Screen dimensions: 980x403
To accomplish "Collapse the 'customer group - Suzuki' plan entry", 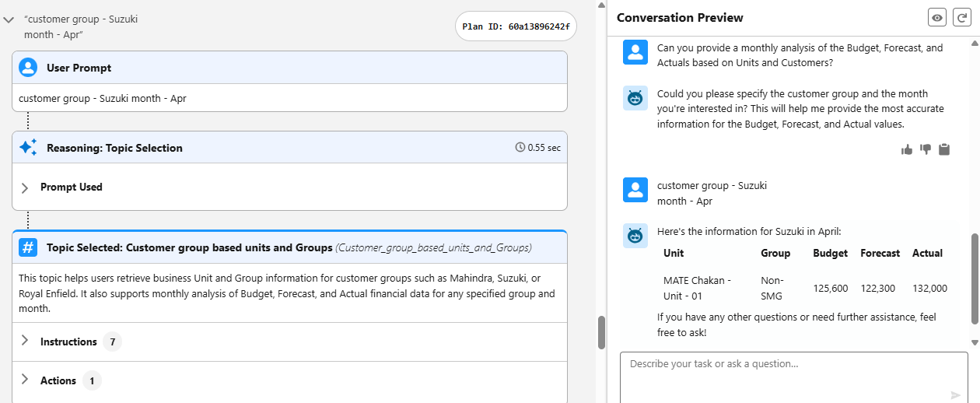I will (9, 20).
